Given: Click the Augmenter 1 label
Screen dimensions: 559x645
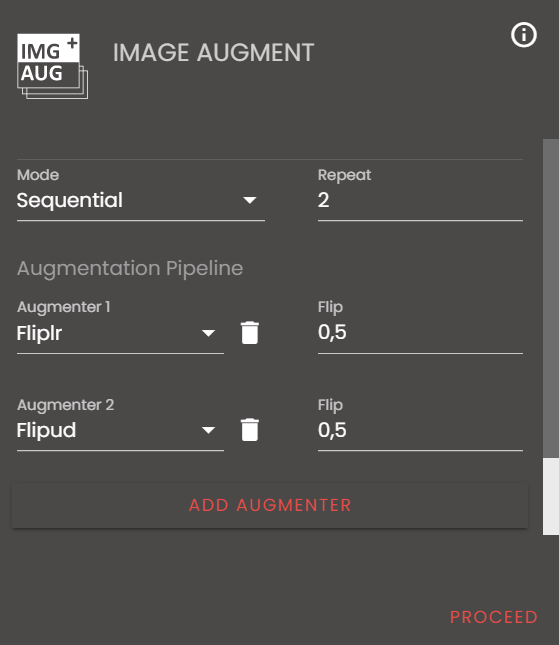Looking at the screenshot, I should coord(64,307).
